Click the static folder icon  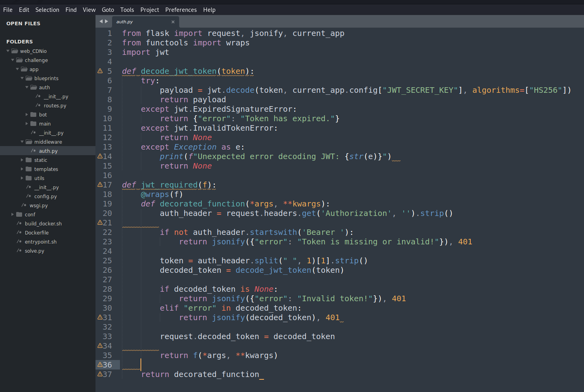pyautogui.click(x=29, y=160)
